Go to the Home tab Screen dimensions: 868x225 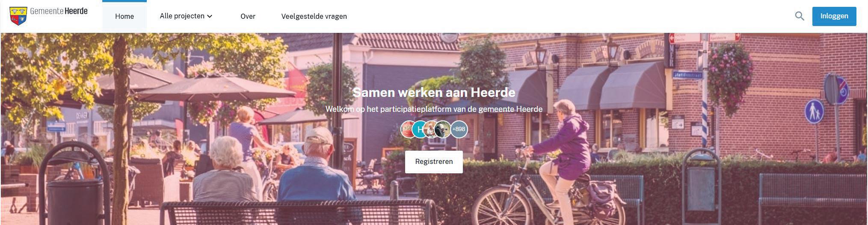pyautogui.click(x=124, y=16)
